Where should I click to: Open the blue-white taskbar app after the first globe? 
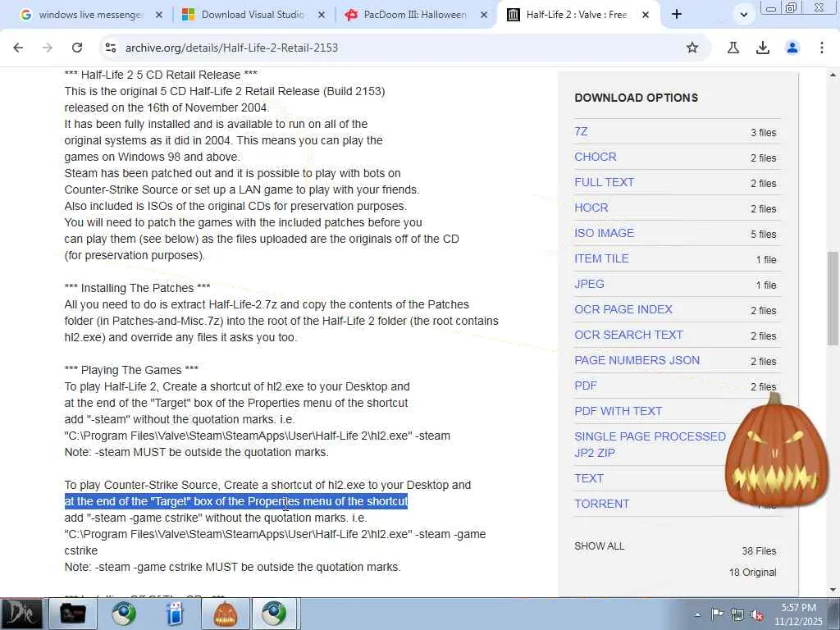coord(174,614)
